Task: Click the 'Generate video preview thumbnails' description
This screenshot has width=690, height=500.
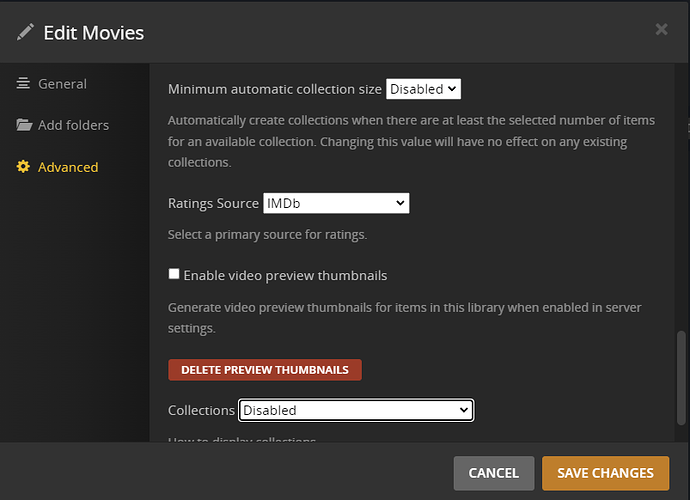Action: 404,318
